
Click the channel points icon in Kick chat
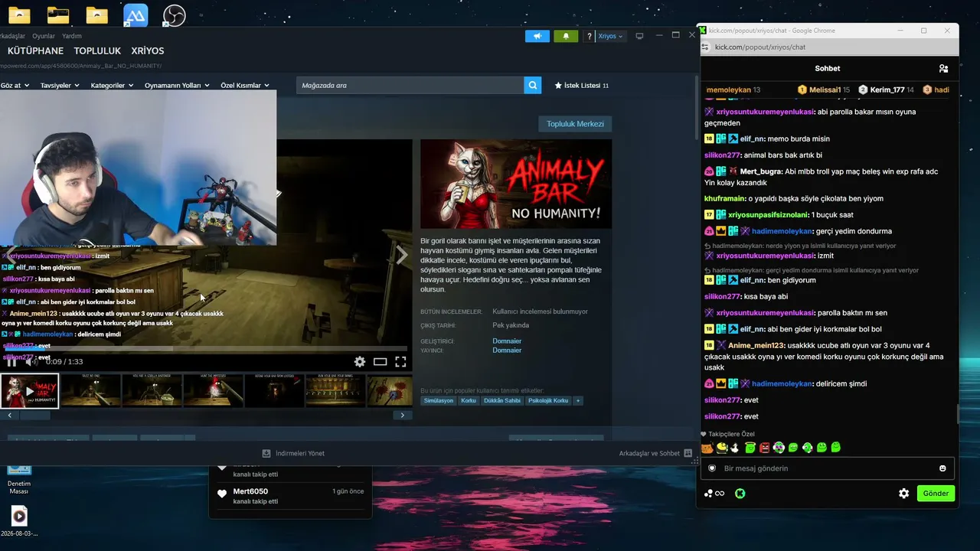point(714,494)
